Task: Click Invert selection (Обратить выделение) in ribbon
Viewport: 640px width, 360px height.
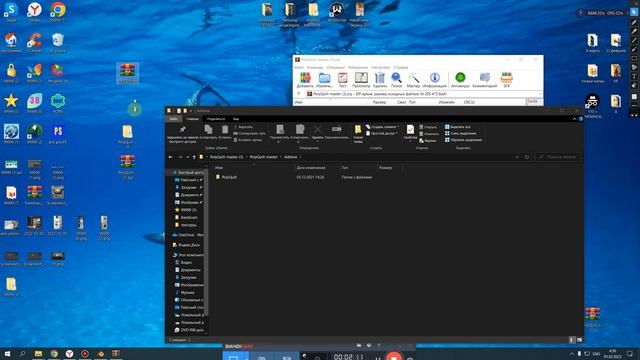Action: pos(463,140)
